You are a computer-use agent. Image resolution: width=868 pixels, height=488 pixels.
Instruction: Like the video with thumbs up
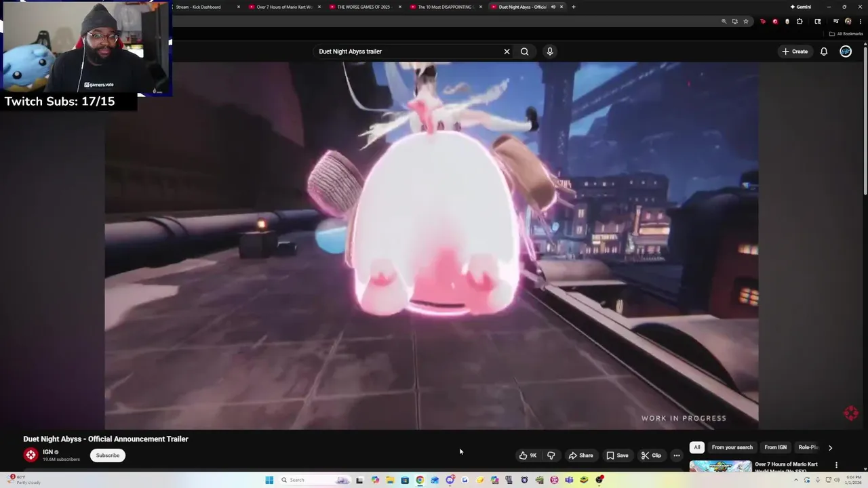tap(529, 455)
